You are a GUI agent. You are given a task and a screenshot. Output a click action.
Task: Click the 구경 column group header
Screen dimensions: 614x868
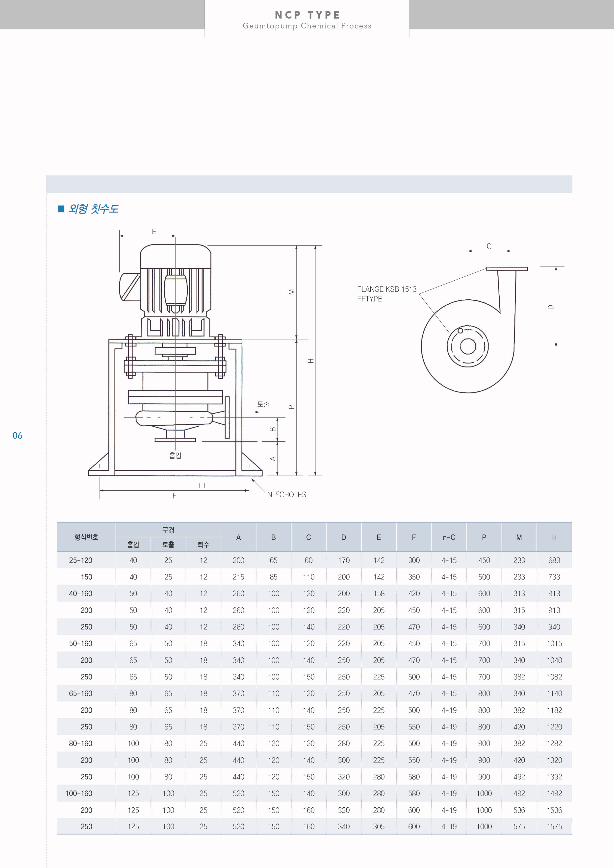(x=168, y=530)
